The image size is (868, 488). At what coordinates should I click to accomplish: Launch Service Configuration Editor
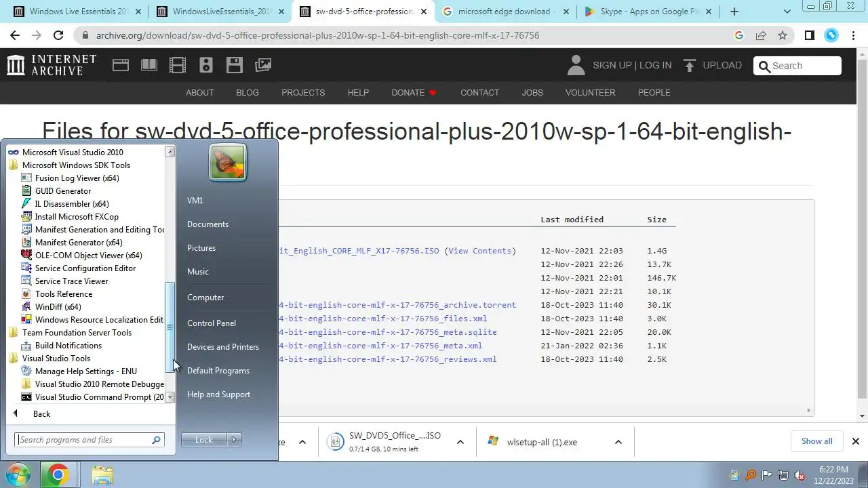pos(85,268)
